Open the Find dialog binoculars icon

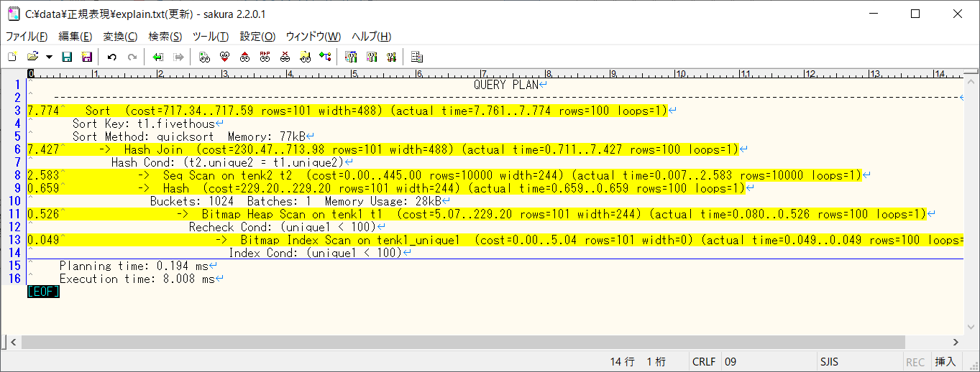click(x=204, y=57)
